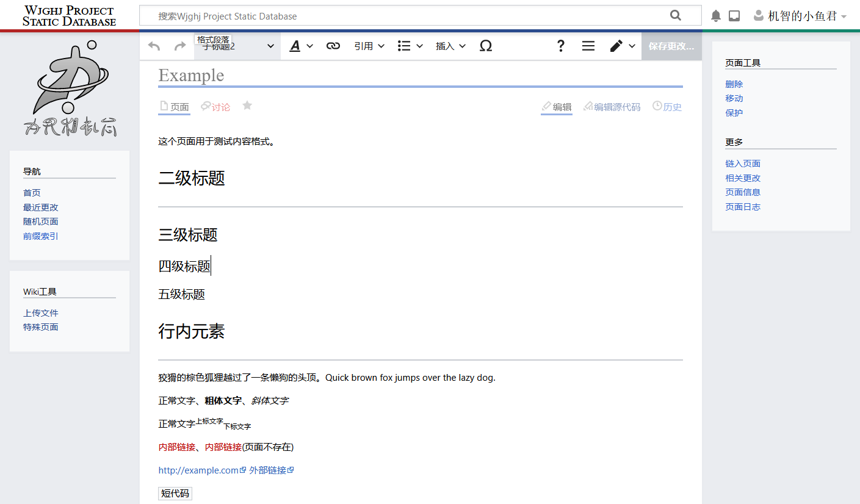Click the notification bell icon
Image resolution: width=860 pixels, height=504 pixels.
(715, 15)
